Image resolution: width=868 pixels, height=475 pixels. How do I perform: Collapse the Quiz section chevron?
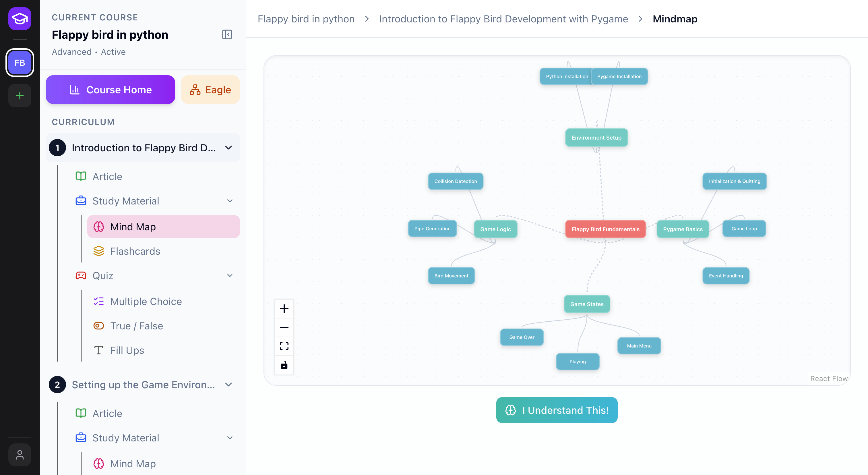[230, 275]
